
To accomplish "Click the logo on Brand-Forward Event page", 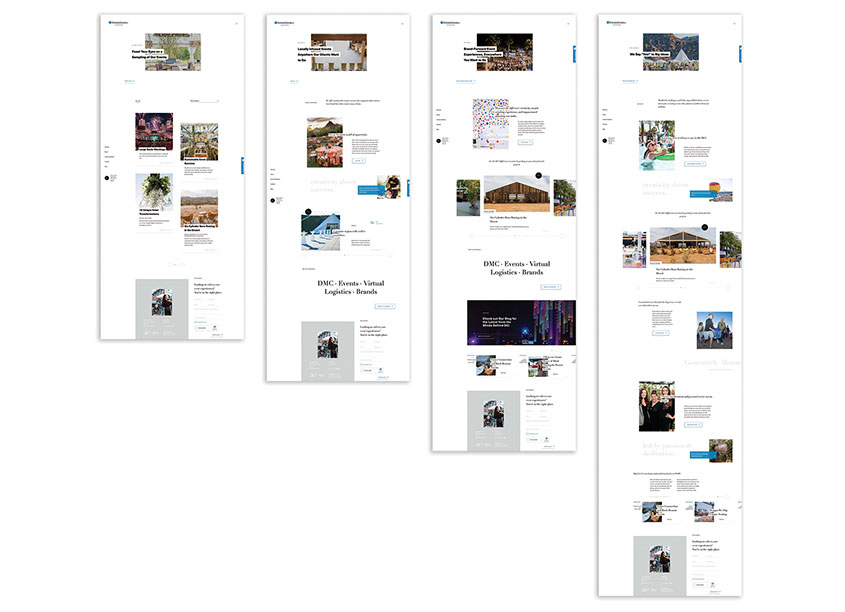I will [x=451, y=23].
